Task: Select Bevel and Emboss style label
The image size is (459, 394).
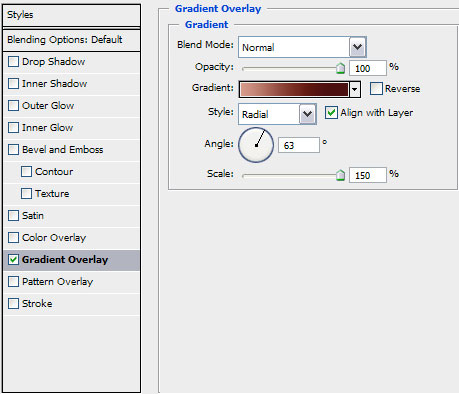Action: point(62,150)
